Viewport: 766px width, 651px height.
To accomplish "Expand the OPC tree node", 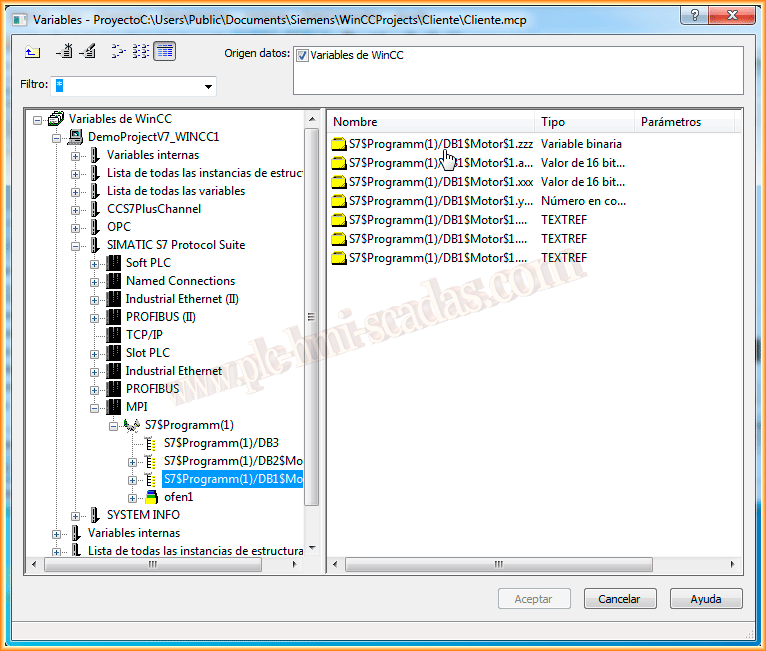I will tap(75, 227).
